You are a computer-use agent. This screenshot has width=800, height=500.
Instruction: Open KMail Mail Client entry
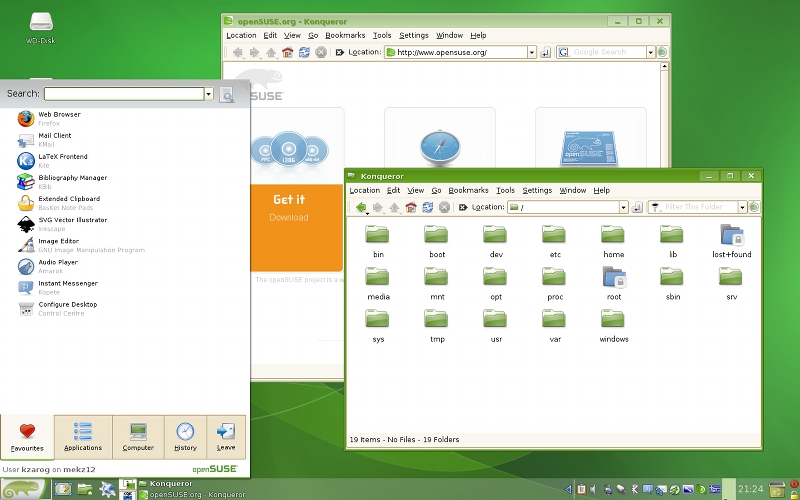tap(44, 140)
